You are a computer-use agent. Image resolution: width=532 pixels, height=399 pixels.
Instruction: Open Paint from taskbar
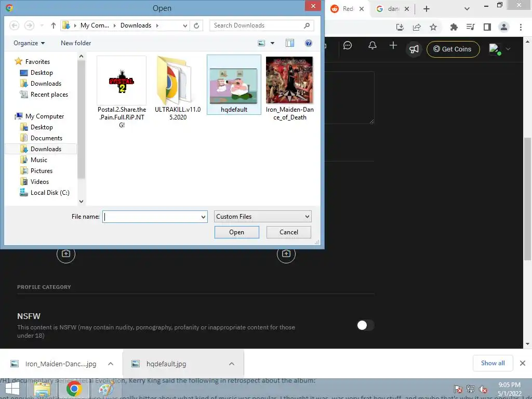(106, 389)
